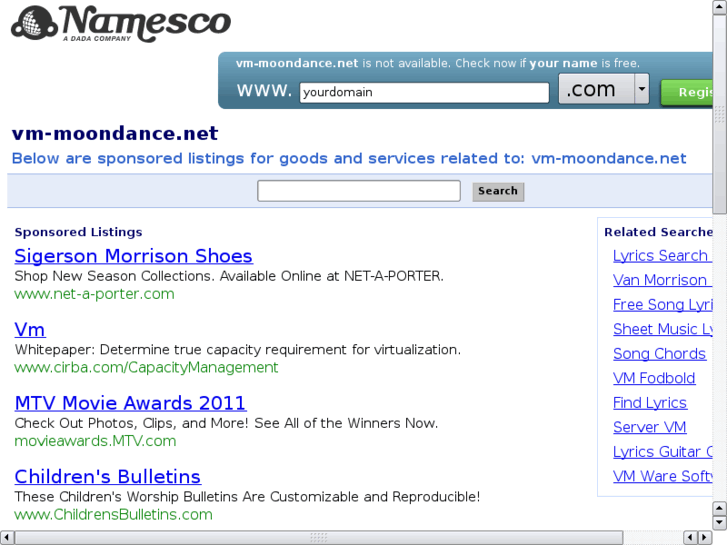Click the yourdomain input field
The height and width of the screenshot is (545, 727).
point(424,92)
